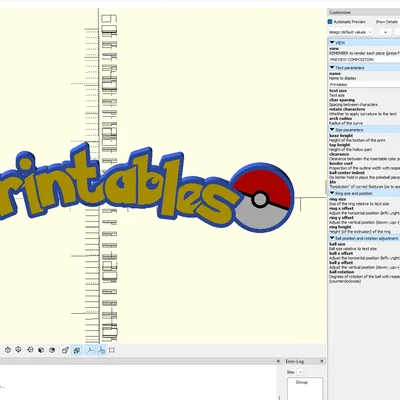Click the Group column header in Error-Log
This screenshot has width=400, height=400.
coord(302,382)
